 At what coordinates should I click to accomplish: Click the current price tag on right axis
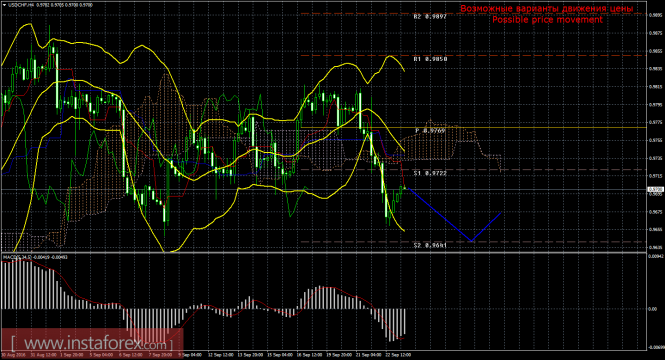(656, 190)
